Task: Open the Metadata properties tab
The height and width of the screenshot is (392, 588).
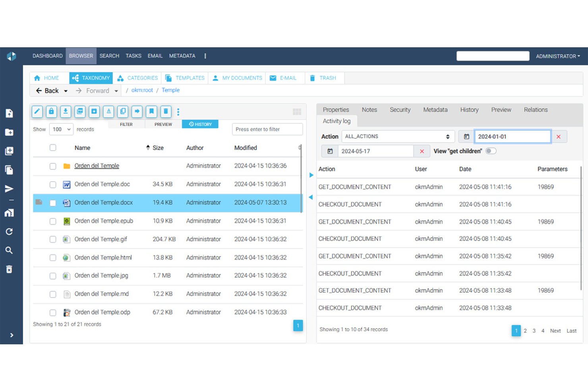Action: point(435,110)
